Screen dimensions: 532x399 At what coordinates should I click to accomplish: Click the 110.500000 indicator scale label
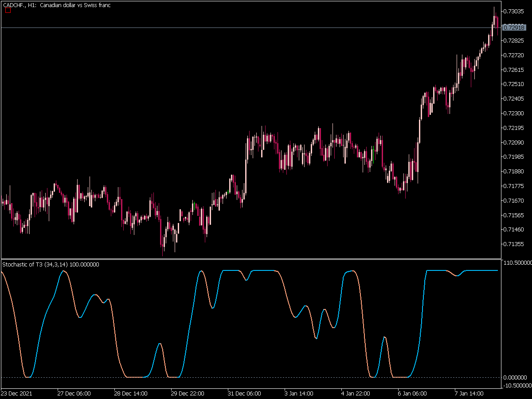click(517, 262)
